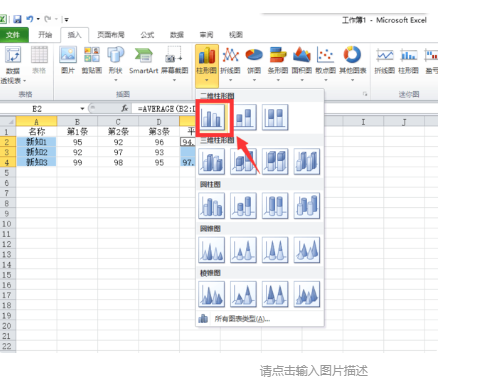Image resolution: width=481 pixels, height=391 pixels.
Task: Select the 2-D 100% stacked column chart
Action: (275, 117)
